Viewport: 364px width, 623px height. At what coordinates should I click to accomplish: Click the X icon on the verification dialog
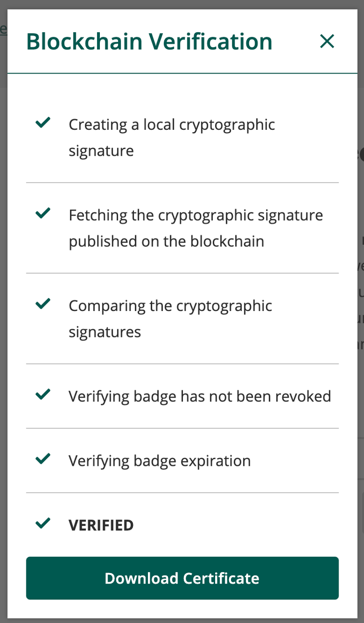[x=327, y=41]
